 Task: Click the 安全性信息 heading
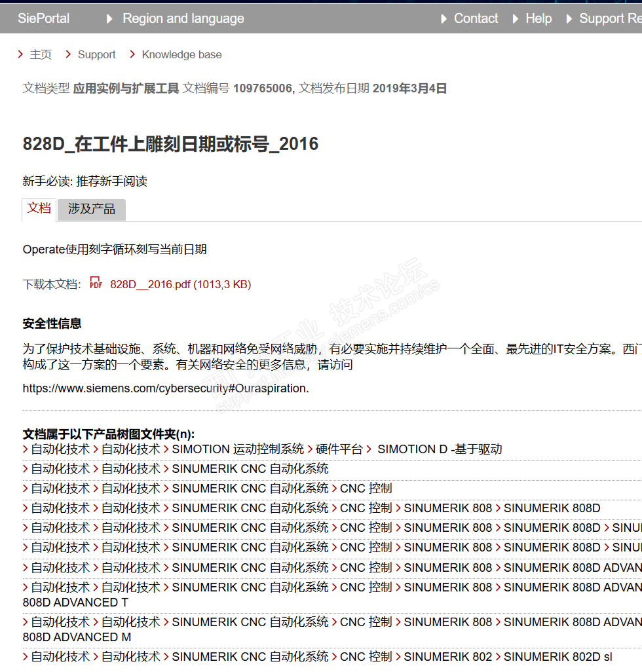(x=52, y=323)
